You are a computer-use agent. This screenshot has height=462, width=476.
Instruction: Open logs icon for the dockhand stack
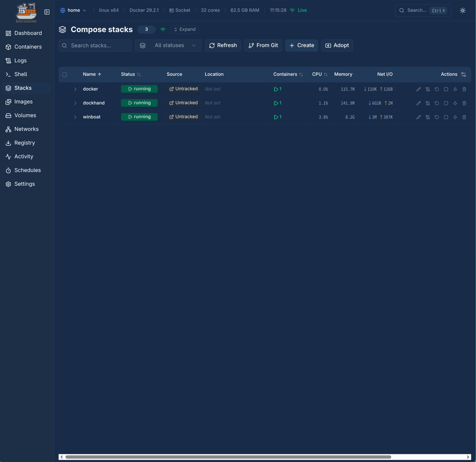click(x=428, y=103)
